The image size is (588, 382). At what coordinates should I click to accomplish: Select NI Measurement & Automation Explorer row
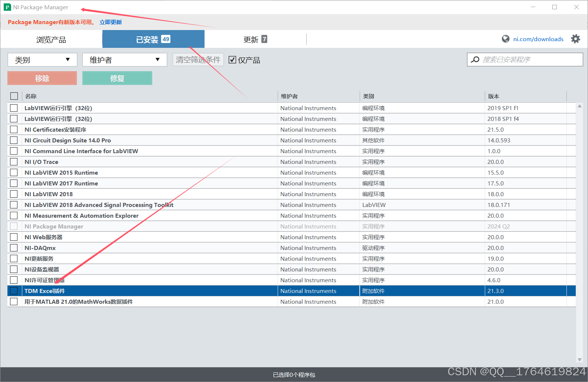[x=291, y=215]
